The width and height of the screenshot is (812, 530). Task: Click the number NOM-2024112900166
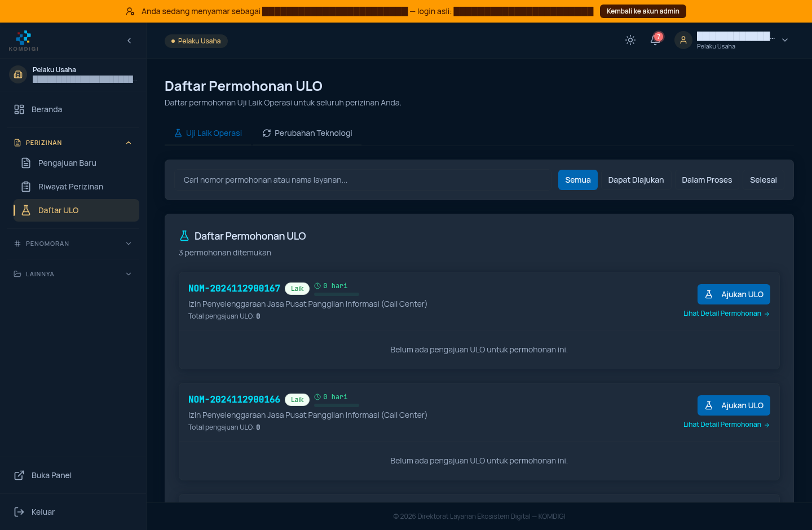(x=234, y=399)
